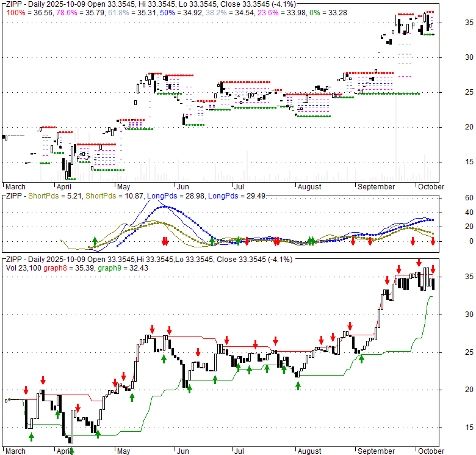476x455 pixels.
Task: Click the red 'graph8 = 35.39' legend entry
Action: tap(69, 268)
